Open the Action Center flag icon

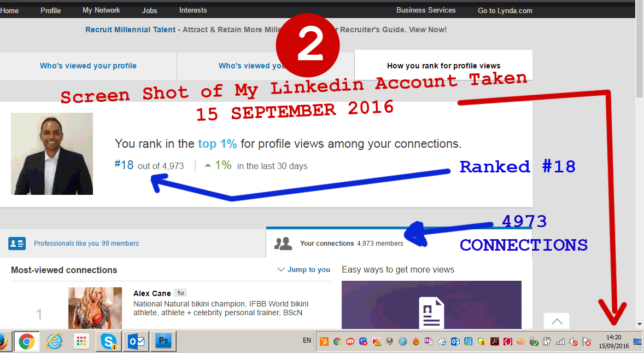tap(587, 342)
